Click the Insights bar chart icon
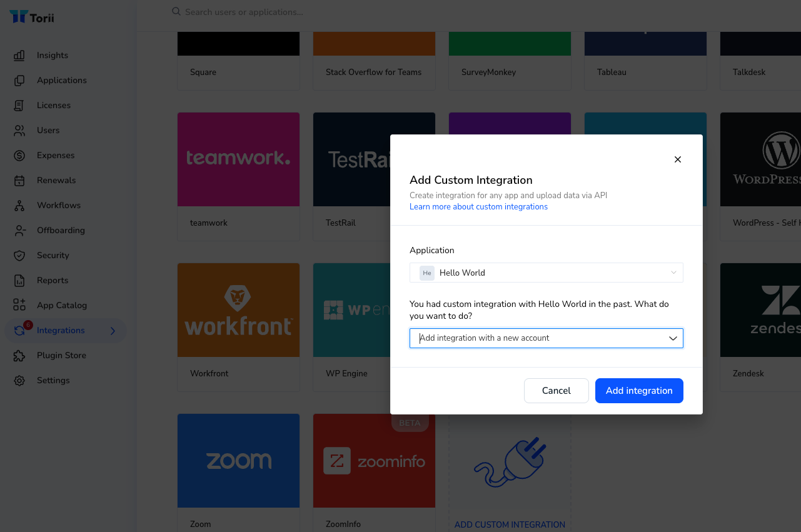Viewport: 801px width, 532px height. 19,55
